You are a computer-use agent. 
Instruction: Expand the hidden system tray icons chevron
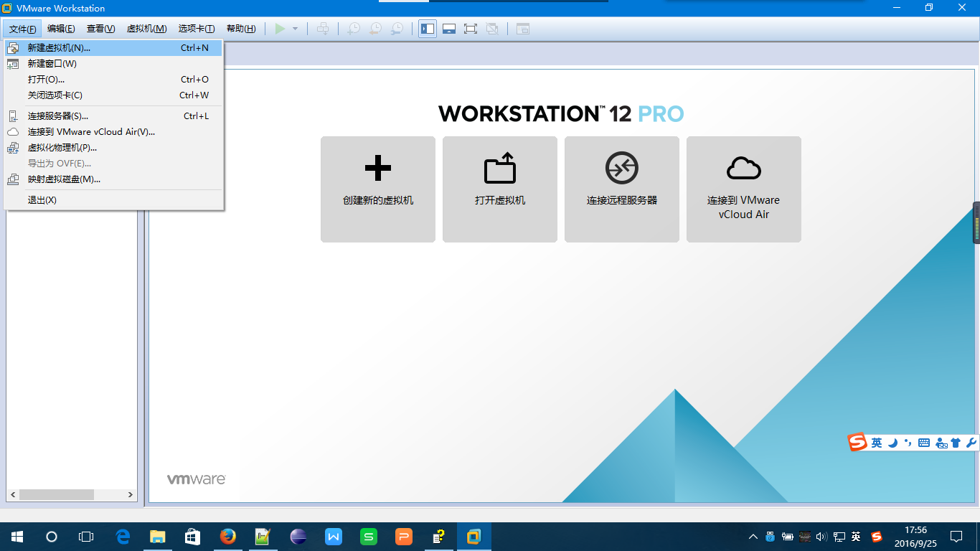click(x=753, y=537)
